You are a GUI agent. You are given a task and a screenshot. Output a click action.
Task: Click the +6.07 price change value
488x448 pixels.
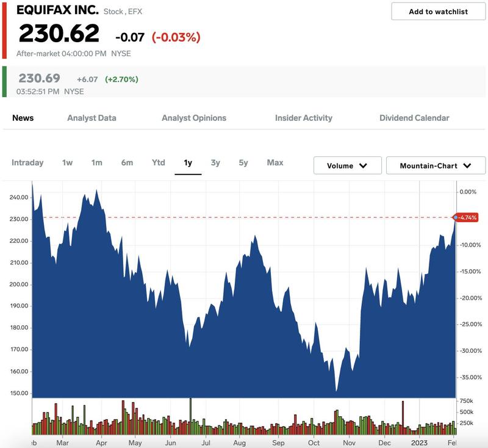pyautogui.click(x=87, y=79)
